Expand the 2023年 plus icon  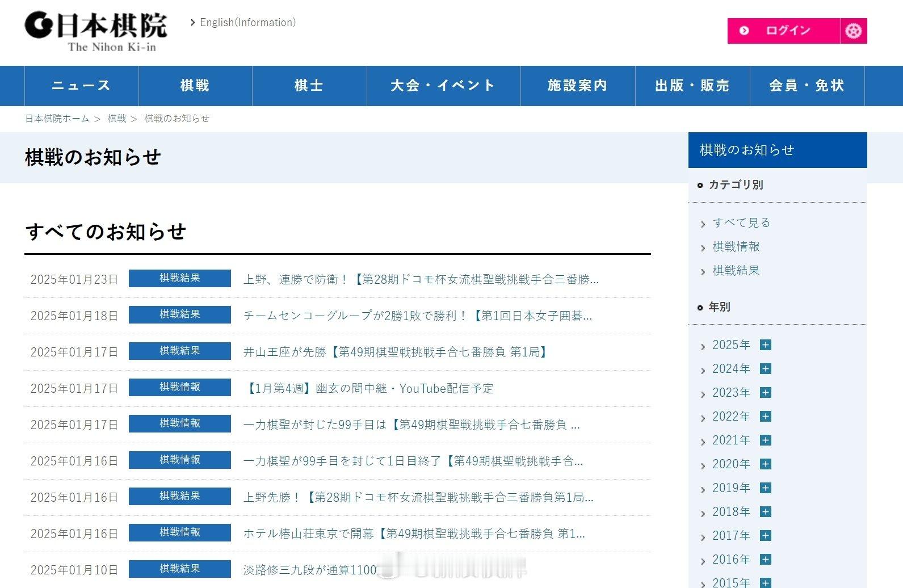tap(766, 393)
